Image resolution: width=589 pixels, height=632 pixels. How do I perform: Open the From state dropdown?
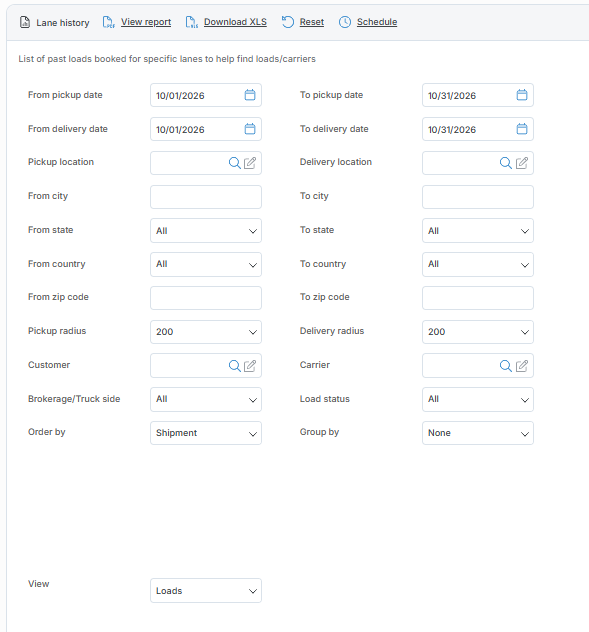(x=206, y=231)
